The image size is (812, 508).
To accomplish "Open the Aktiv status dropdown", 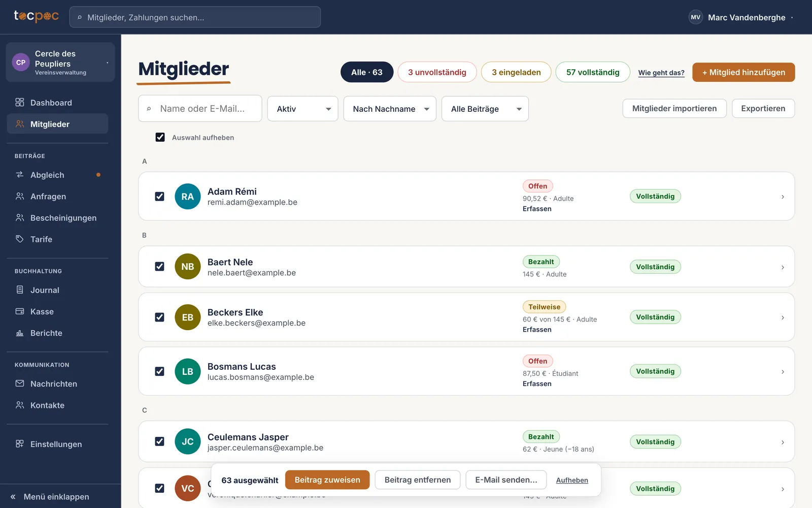I will (x=303, y=109).
